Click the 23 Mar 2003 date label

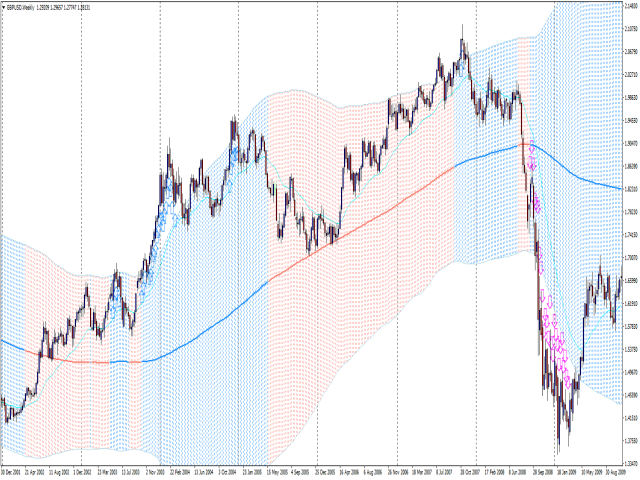107,472
